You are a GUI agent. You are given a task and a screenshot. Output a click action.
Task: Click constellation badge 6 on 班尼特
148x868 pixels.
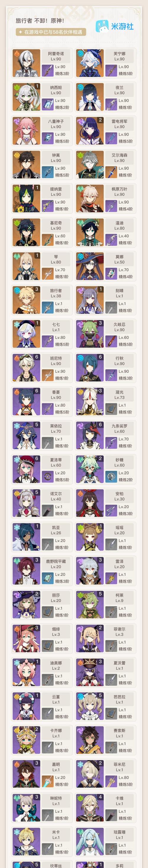pos(37,357)
